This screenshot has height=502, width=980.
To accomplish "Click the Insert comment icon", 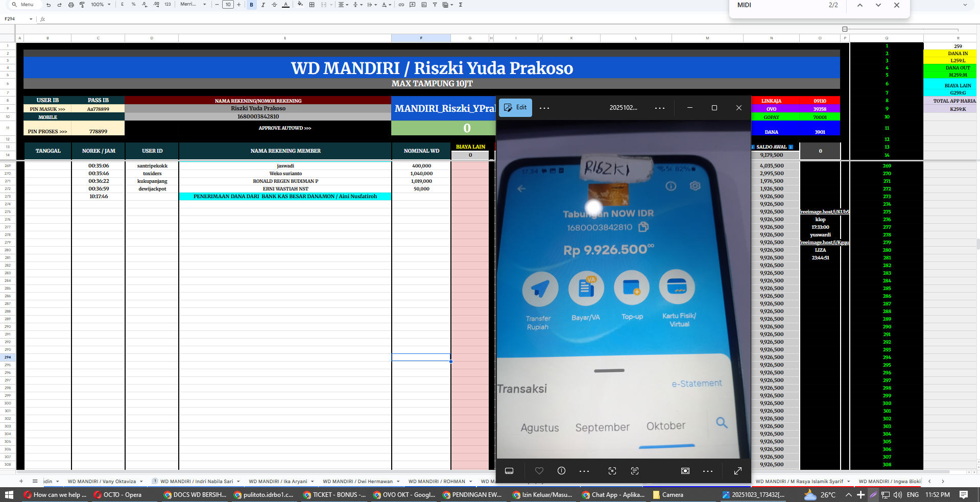I will click(413, 5).
